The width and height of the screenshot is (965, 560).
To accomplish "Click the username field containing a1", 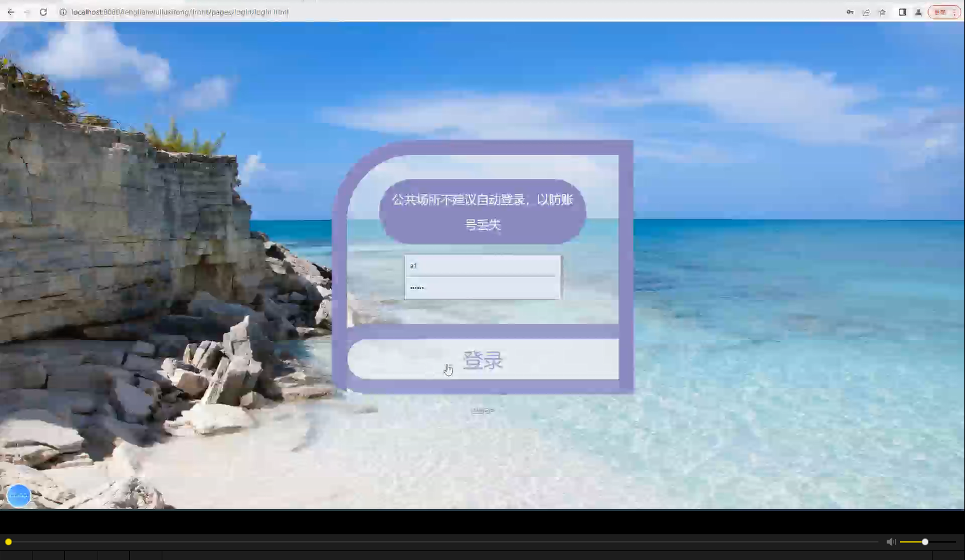I will click(482, 265).
